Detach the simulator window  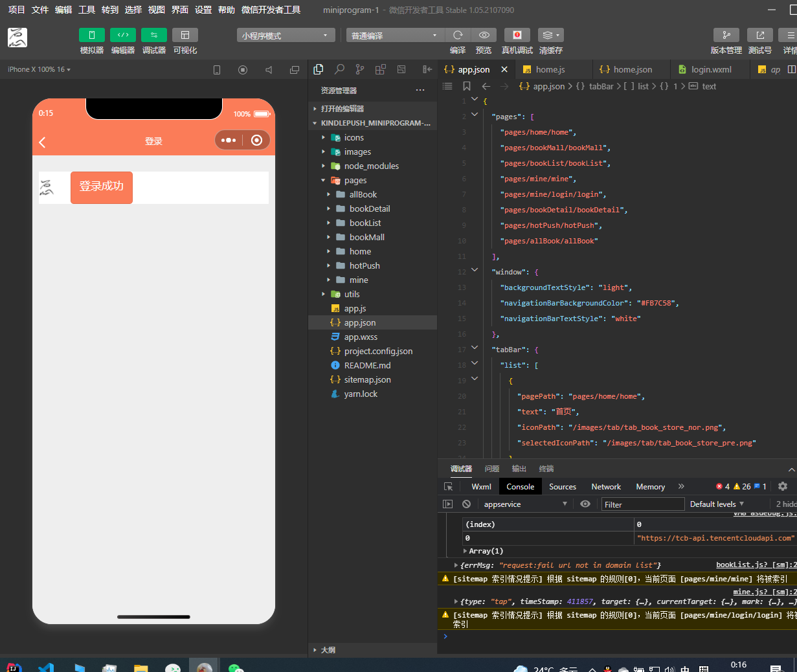tap(295, 70)
